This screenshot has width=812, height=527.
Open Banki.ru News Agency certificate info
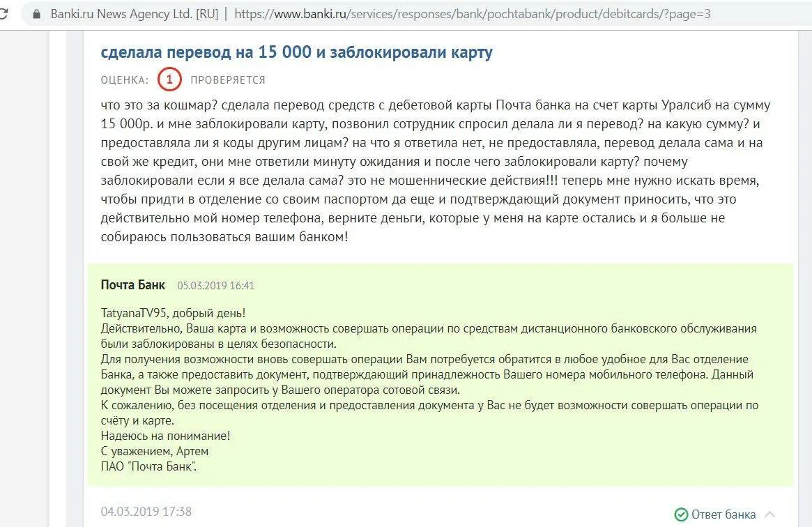pos(134,14)
